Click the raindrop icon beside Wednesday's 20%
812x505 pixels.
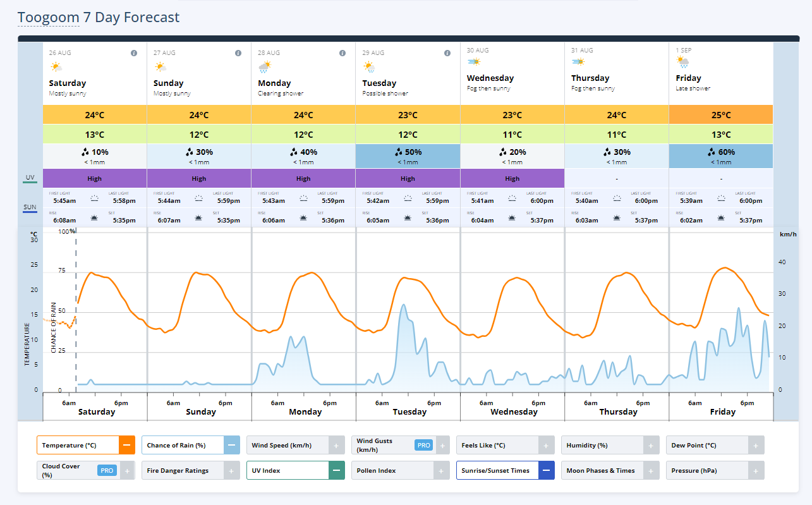click(x=502, y=152)
